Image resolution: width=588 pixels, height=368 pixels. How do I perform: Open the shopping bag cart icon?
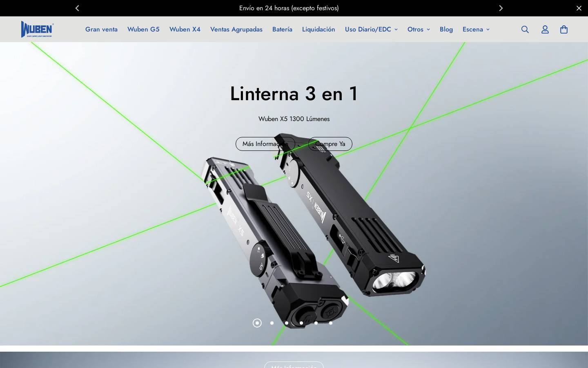564,29
